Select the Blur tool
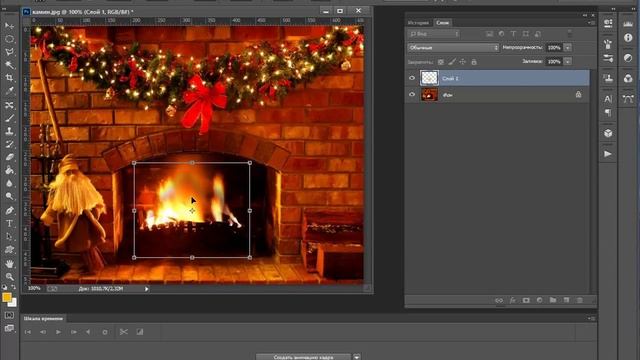 point(9,183)
